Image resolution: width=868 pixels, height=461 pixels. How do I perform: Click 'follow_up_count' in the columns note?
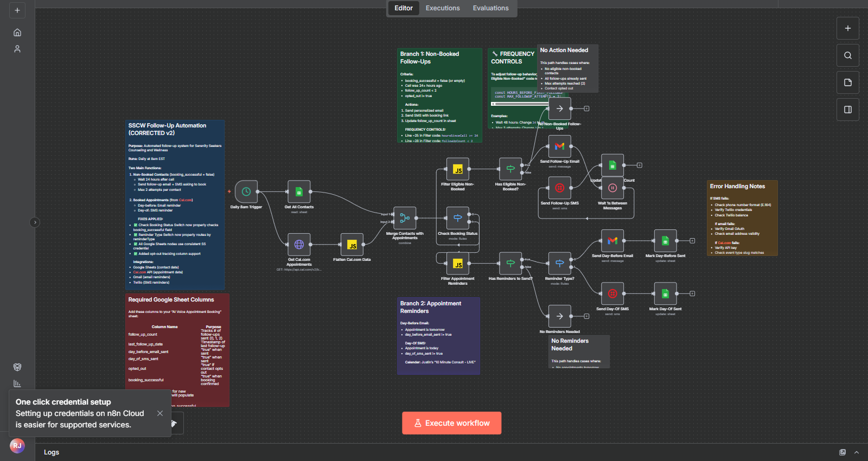(143, 335)
